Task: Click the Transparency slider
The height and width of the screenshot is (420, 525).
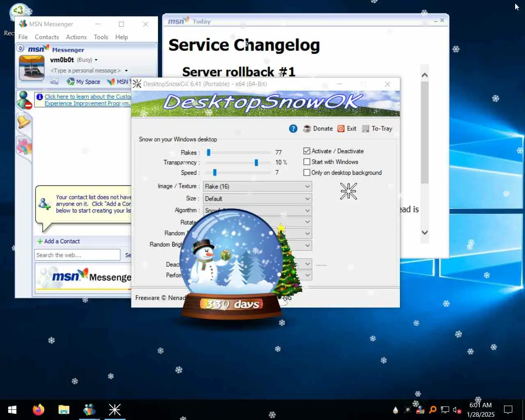Action: (x=238, y=163)
